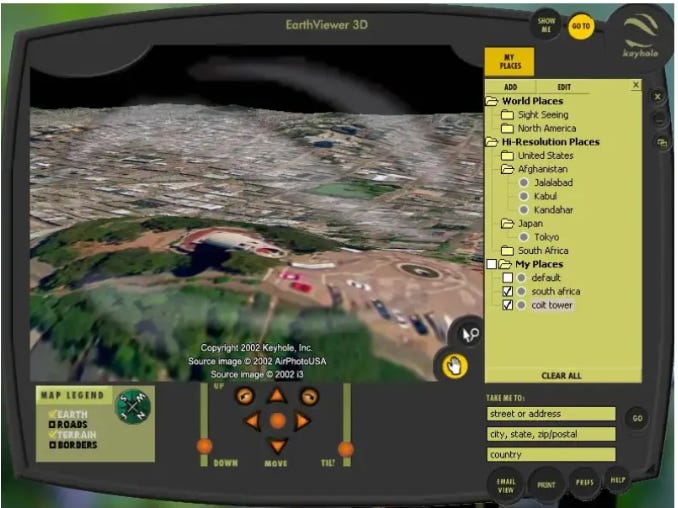Collapse Afghanistan folder
The height and width of the screenshot is (508, 678).
click(507, 169)
